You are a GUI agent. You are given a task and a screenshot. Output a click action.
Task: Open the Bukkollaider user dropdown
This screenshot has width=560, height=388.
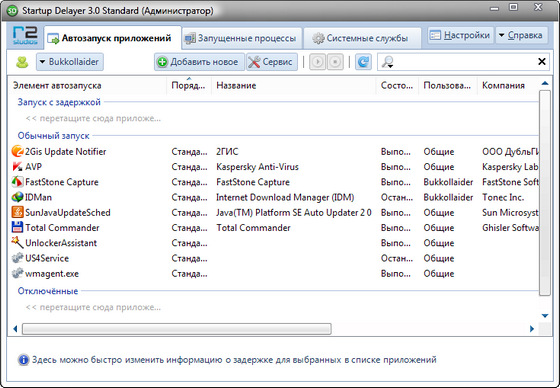point(70,62)
